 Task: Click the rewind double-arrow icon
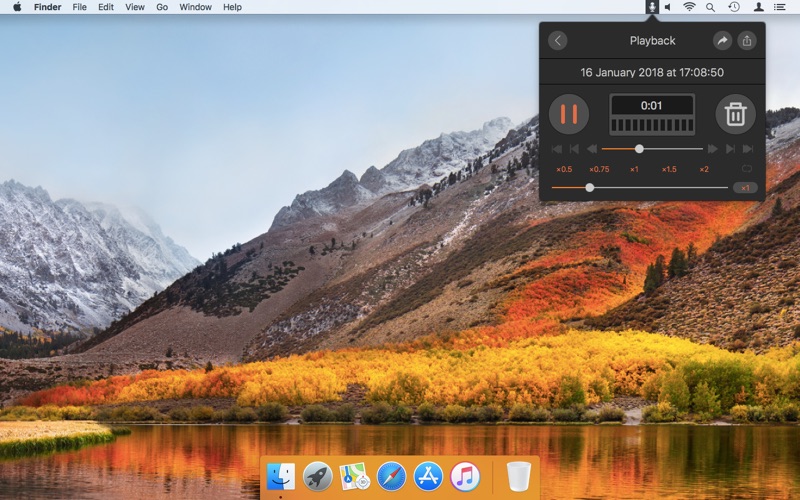pyautogui.click(x=592, y=149)
